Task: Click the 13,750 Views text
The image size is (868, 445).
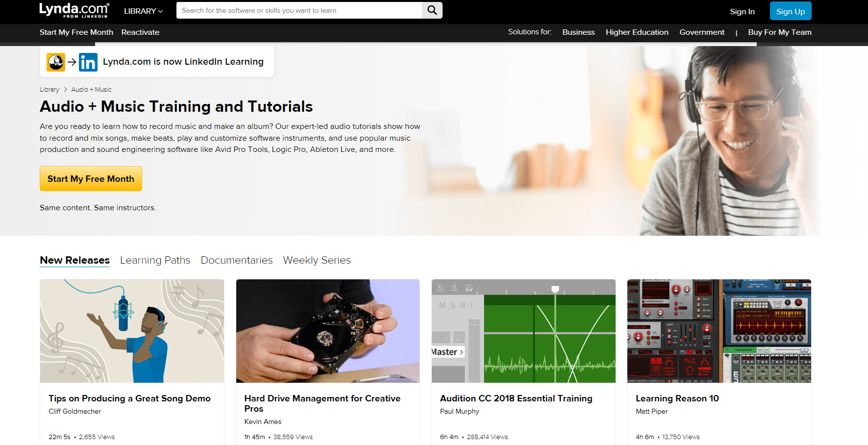Action: (x=681, y=437)
